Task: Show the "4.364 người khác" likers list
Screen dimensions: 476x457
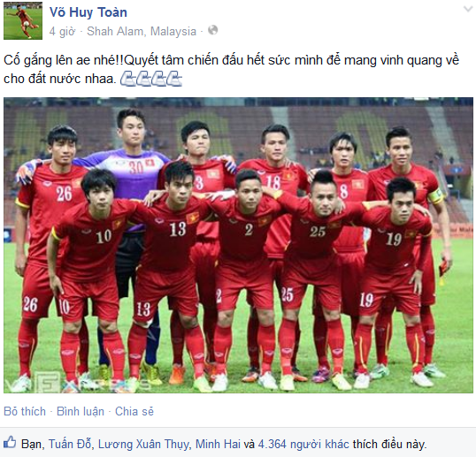Action: click(303, 445)
